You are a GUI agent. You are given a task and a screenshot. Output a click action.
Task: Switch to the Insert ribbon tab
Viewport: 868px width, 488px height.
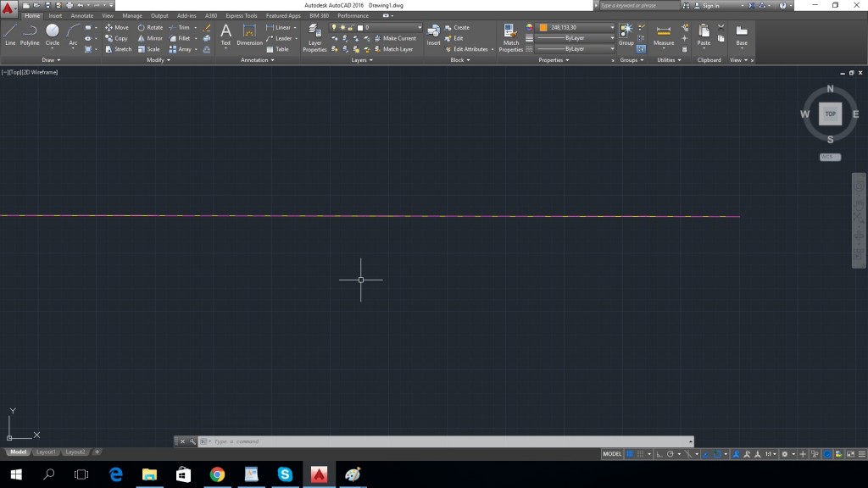tap(55, 16)
